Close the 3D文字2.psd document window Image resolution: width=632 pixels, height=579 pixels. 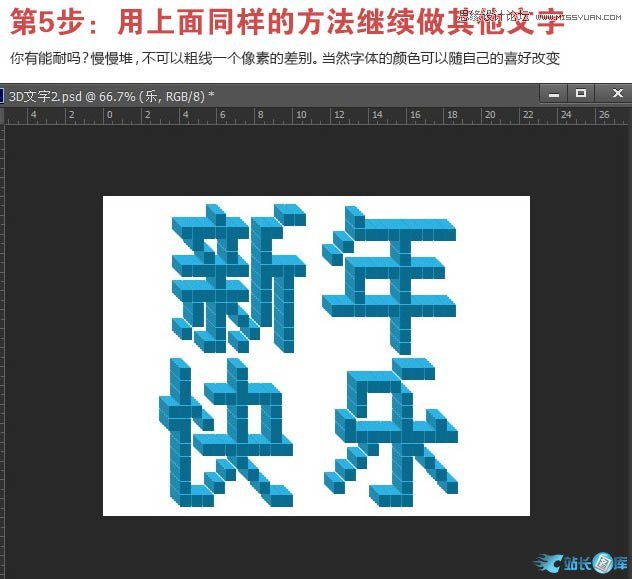(x=613, y=94)
